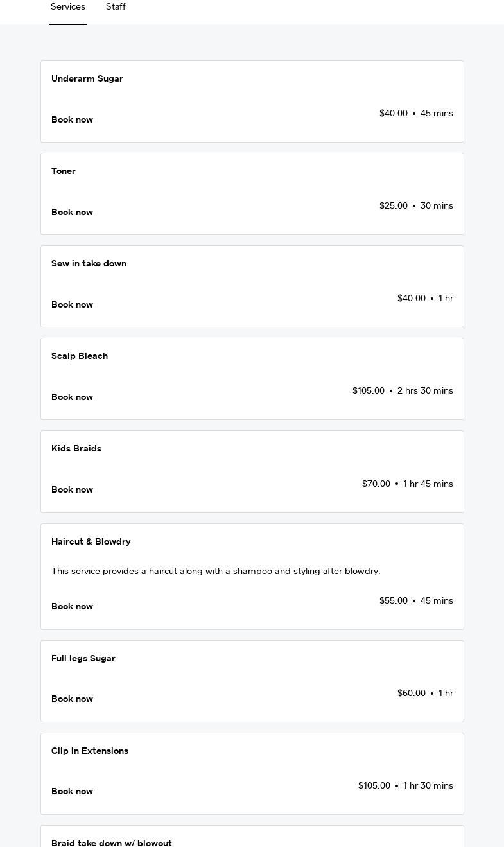Open the Sew in take down title
504x847 pixels.
pos(89,264)
